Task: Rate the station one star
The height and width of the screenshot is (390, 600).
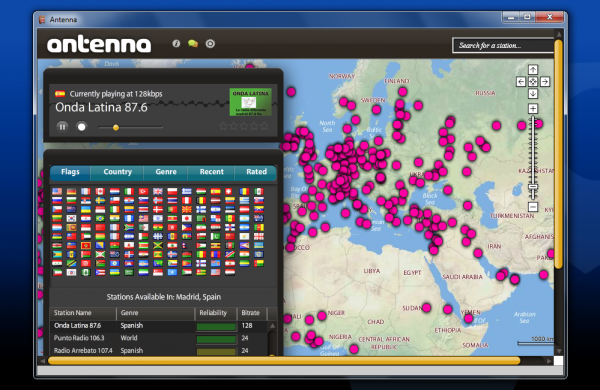Action: coord(223,126)
